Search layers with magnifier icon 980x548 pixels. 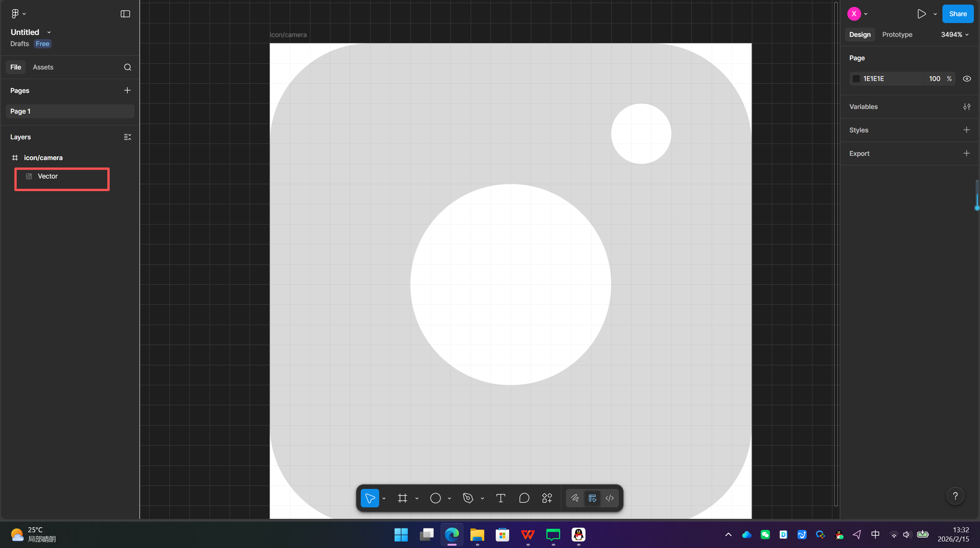(x=127, y=67)
